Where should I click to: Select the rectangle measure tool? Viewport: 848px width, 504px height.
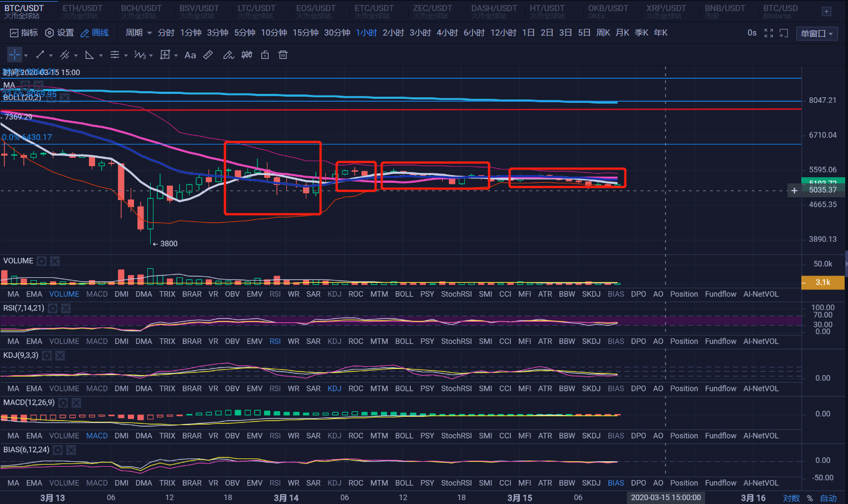point(165,55)
